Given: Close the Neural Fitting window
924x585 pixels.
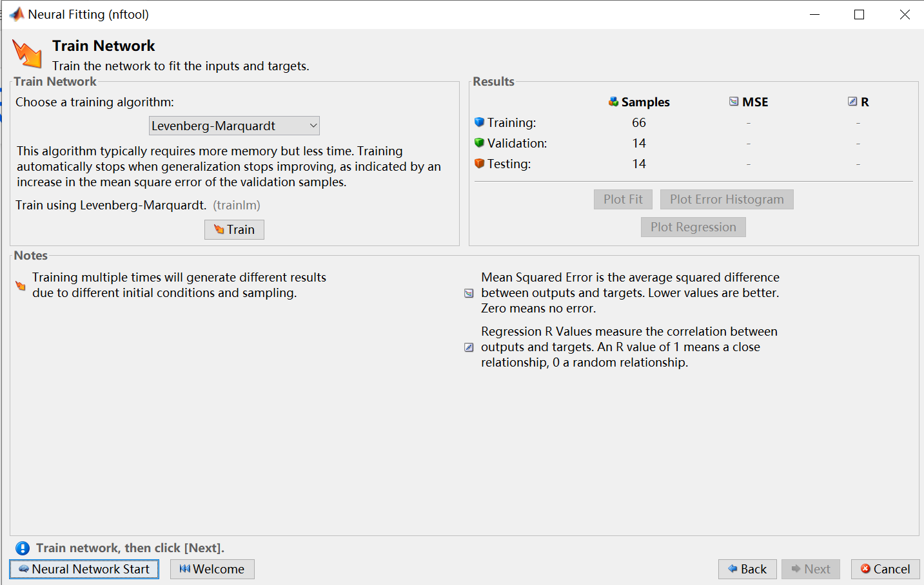Looking at the screenshot, I should [905, 14].
